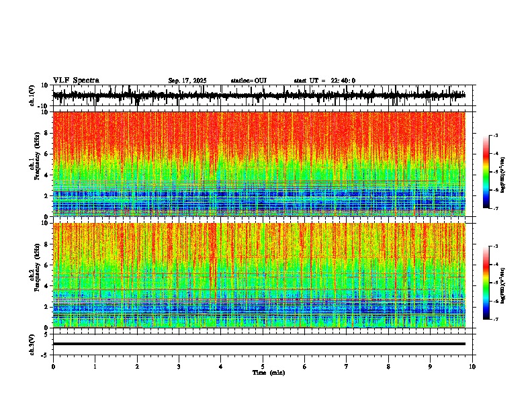Click the "6" kHz tick of ch.2 spectrogram
This screenshot has height=411, width=532.
[46, 265]
